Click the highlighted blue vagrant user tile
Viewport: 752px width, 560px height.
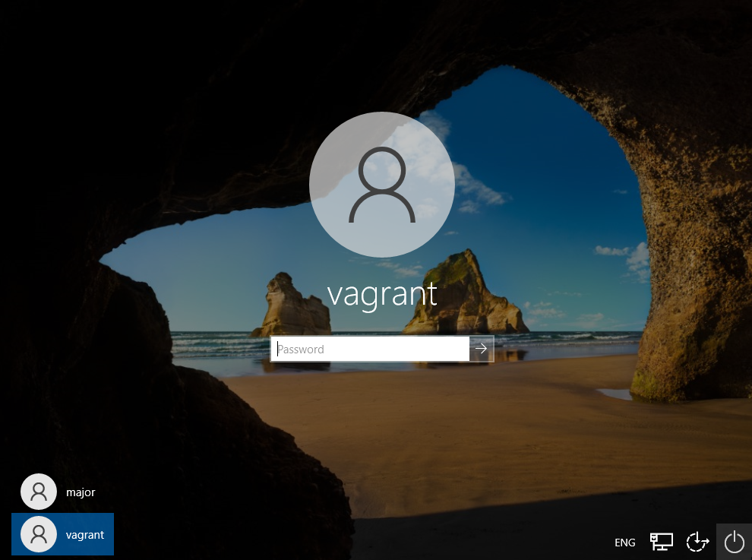pos(62,534)
